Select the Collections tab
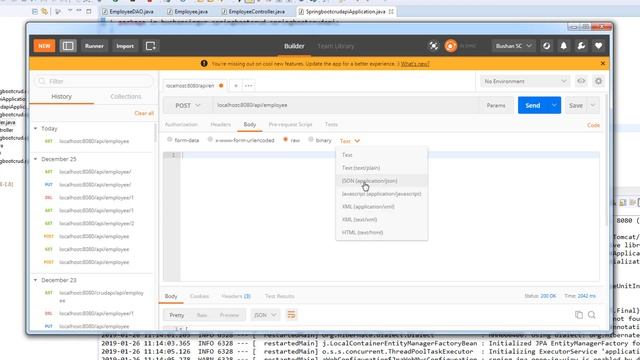Viewport: 640px width, 360px height. coord(126,97)
